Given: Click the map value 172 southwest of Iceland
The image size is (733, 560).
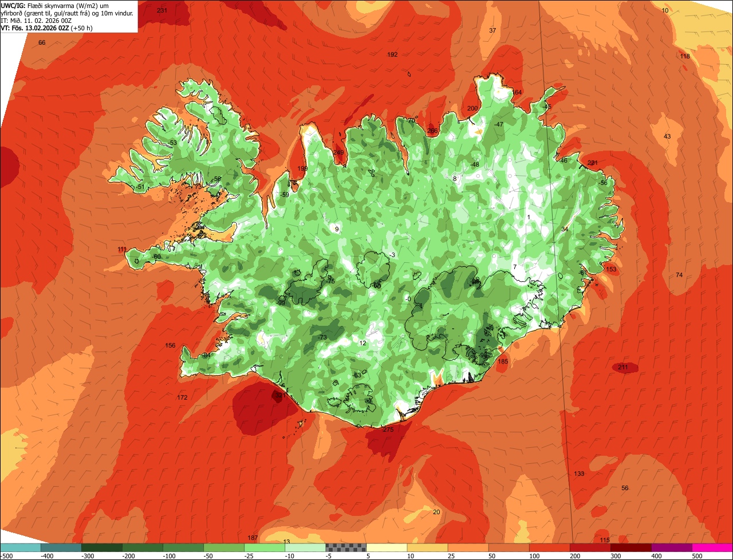Looking at the screenshot, I should coord(182,397).
